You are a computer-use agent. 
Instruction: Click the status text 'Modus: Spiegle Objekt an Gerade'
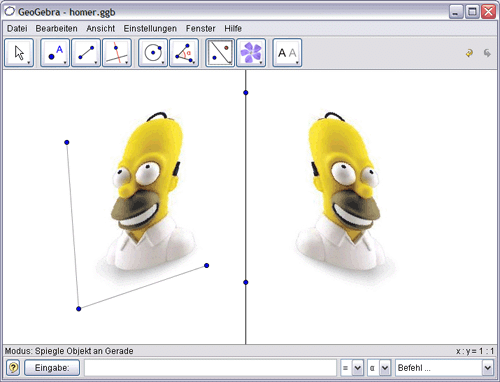69,351
